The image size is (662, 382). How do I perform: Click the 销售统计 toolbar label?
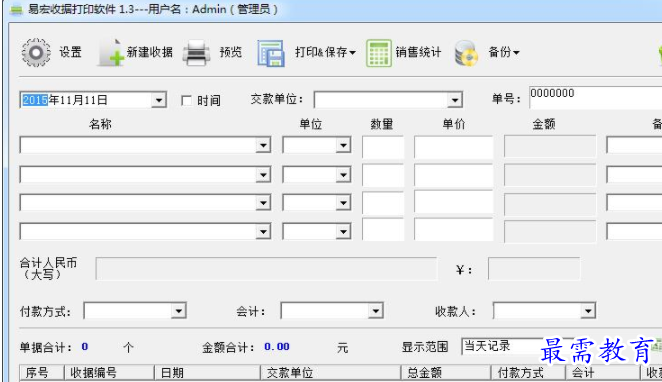point(418,52)
